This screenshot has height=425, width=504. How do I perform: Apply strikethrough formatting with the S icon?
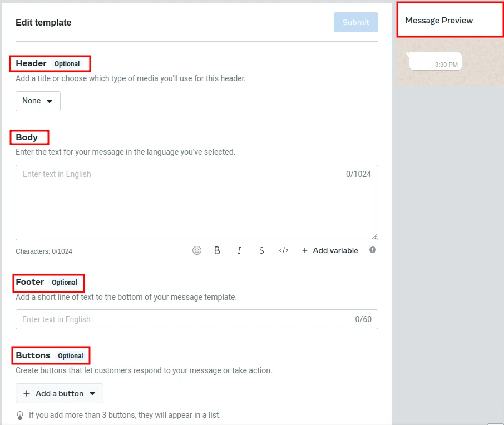click(261, 250)
